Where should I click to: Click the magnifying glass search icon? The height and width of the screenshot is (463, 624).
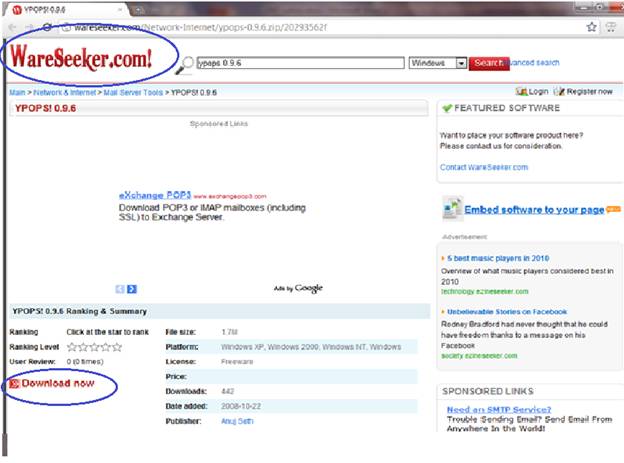point(185,65)
